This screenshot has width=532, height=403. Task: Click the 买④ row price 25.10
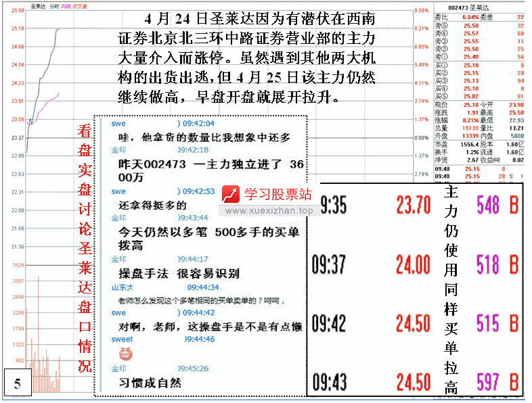[x=471, y=89]
